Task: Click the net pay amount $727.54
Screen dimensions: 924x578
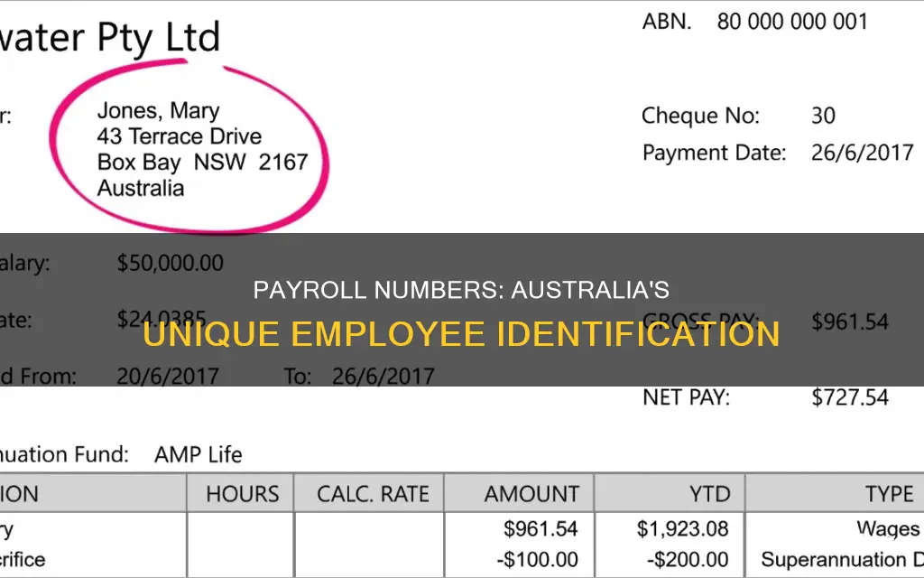Action: (850, 397)
